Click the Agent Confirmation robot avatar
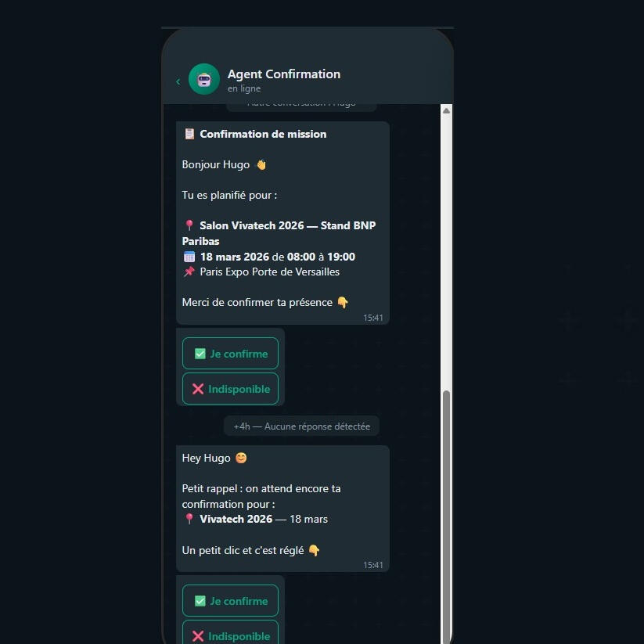644x644 pixels. coord(204,79)
